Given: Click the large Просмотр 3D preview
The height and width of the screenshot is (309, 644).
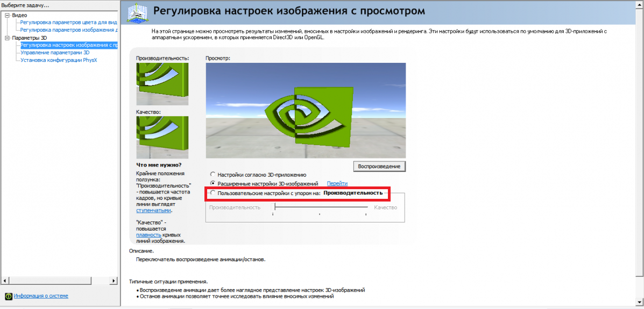Looking at the screenshot, I should point(306,110).
